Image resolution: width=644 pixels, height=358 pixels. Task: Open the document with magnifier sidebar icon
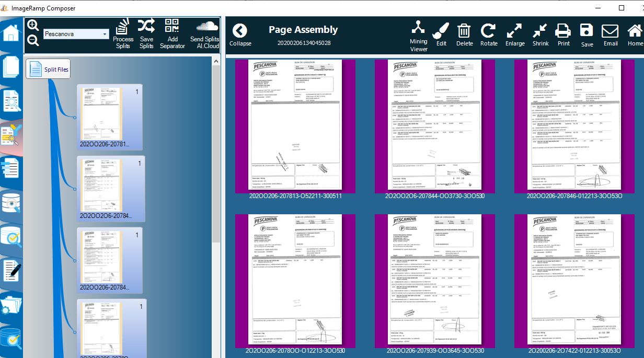11,101
